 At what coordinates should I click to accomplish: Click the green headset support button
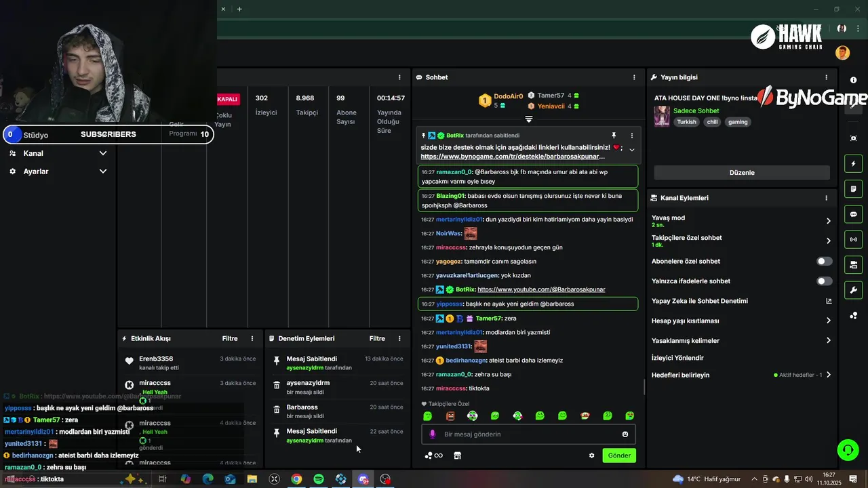(848, 449)
